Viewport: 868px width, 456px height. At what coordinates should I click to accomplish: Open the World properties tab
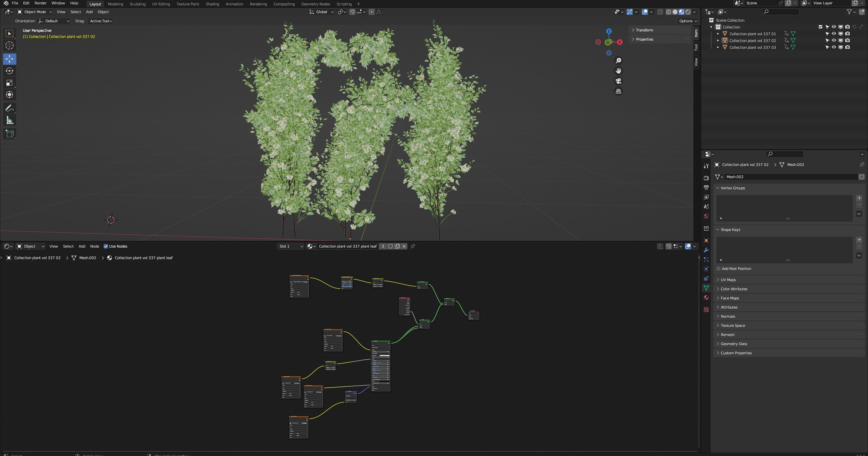coord(706,216)
